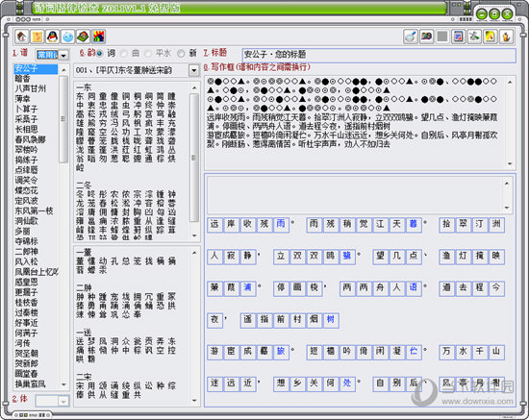Click the 一东 rhyme group heading

click(x=84, y=87)
